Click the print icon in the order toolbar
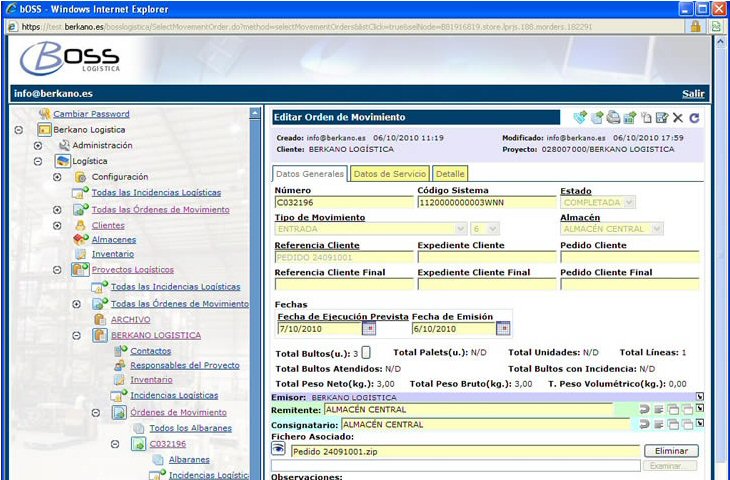The width and height of the screenshot is (730, 480). click(x=613, y=118)
